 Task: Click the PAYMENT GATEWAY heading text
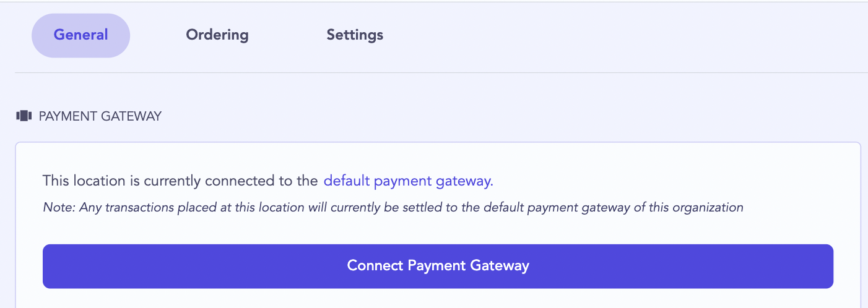[100, 116]
